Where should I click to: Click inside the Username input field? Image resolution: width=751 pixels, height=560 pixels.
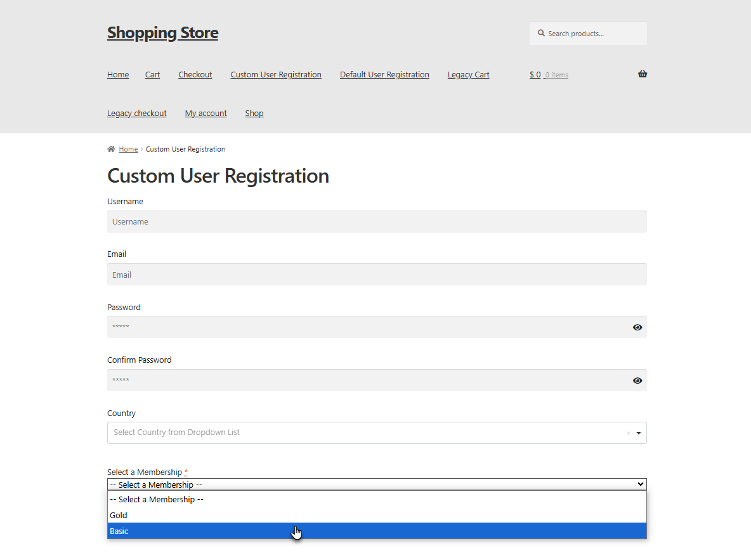pos(377,221)
